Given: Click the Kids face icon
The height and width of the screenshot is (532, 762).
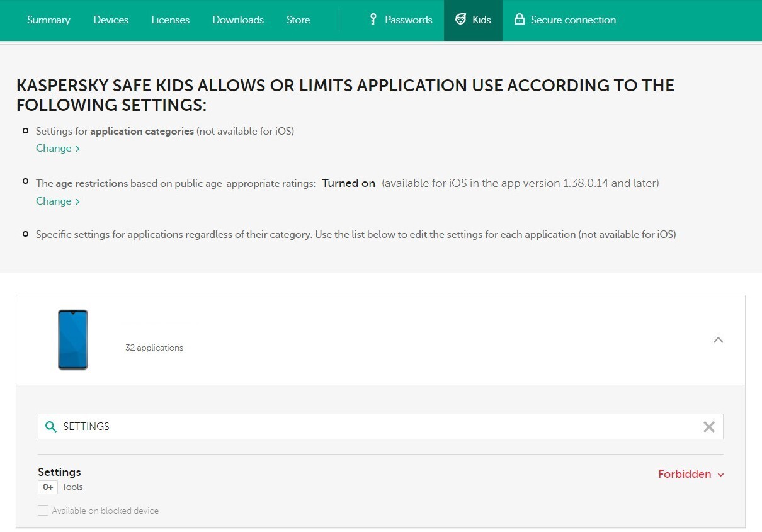Looking at the screenshot, I should coord(460,20).
